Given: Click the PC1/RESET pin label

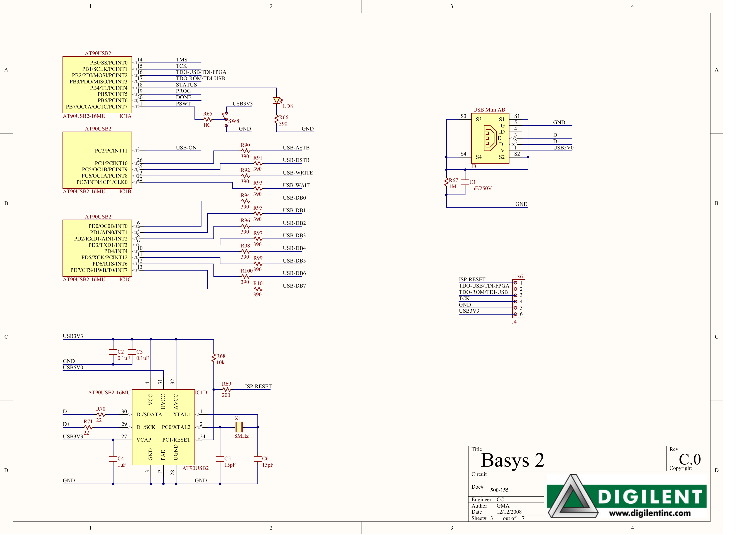Looking at the screenshot, I should pos(176,440).
